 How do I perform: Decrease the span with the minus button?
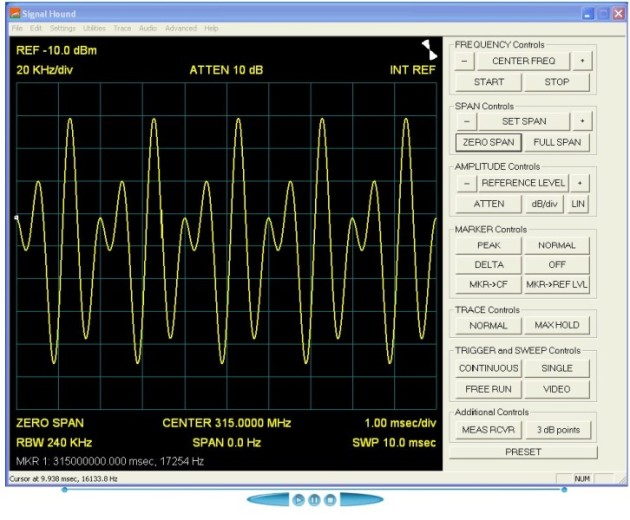tap(465, 121)
